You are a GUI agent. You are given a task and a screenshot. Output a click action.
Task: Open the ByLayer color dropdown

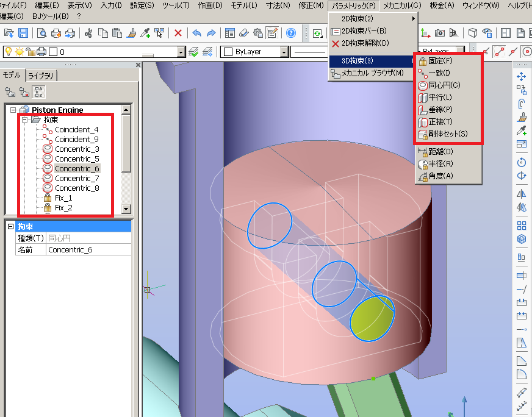pyautogui.click(x=284, y=52)
